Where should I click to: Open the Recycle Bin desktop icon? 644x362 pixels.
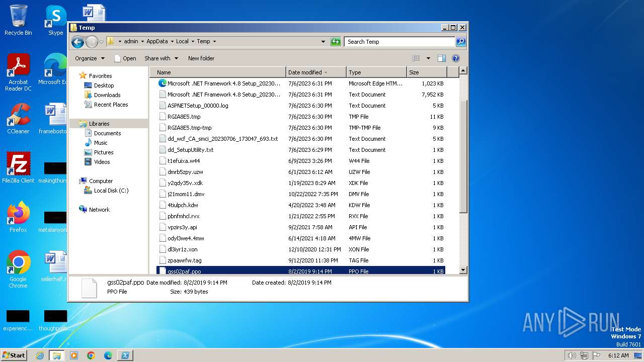18,20
